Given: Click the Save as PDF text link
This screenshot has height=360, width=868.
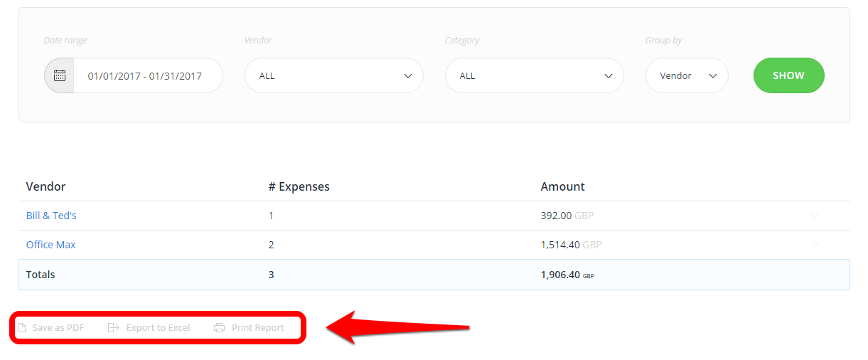Looking at the screenshot, I should tap(58, 328).
